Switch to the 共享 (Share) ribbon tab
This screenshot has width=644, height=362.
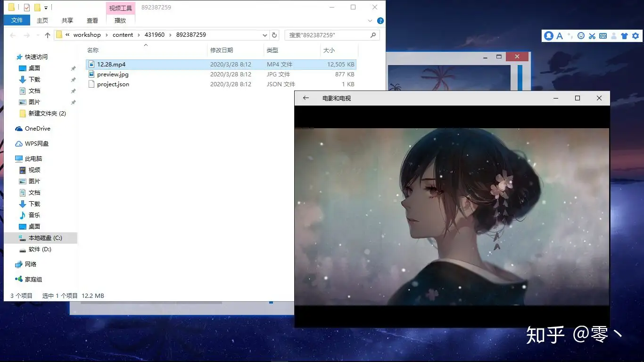(67, 20)
